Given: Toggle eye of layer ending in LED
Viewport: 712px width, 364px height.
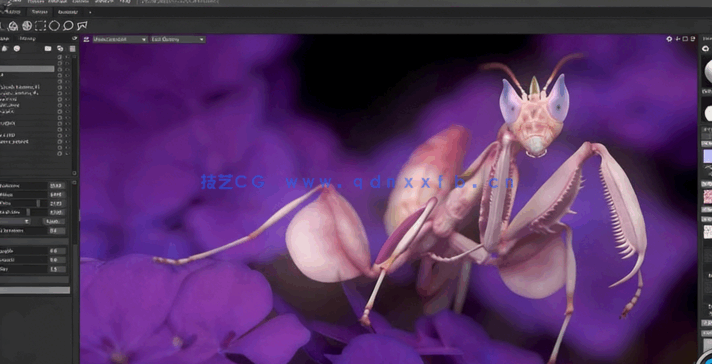Looking at the screenshot, I should pyautogui.click(x=68, y=135).
